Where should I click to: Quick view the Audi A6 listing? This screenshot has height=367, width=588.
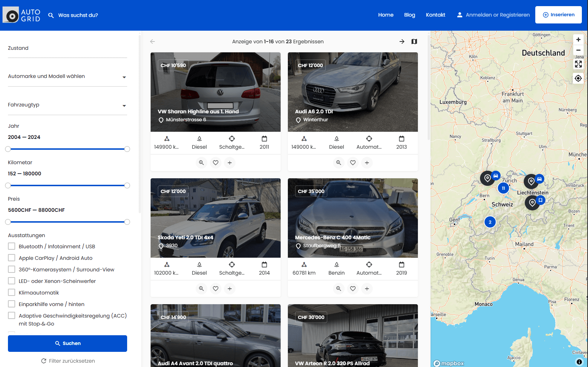click(339, 163)
